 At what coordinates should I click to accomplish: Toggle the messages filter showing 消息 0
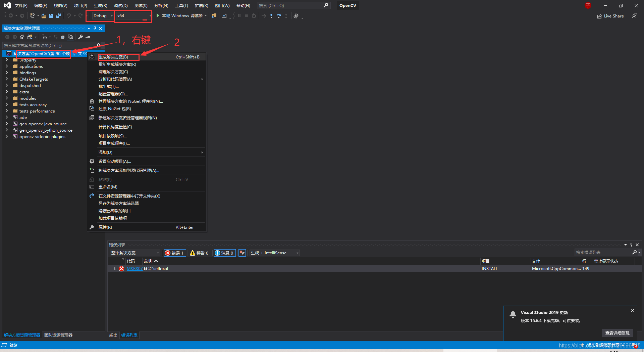coord(224,253)
